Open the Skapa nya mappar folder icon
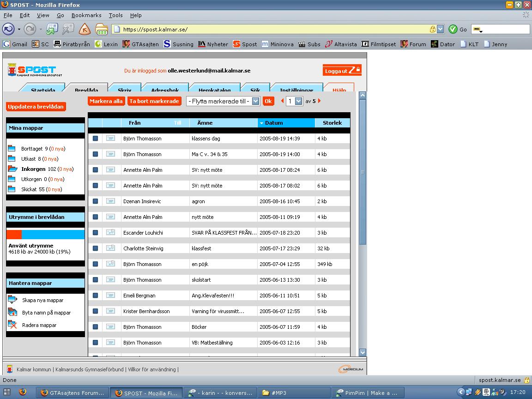Viewport: 532px width, 399px height. click(12, 300)
